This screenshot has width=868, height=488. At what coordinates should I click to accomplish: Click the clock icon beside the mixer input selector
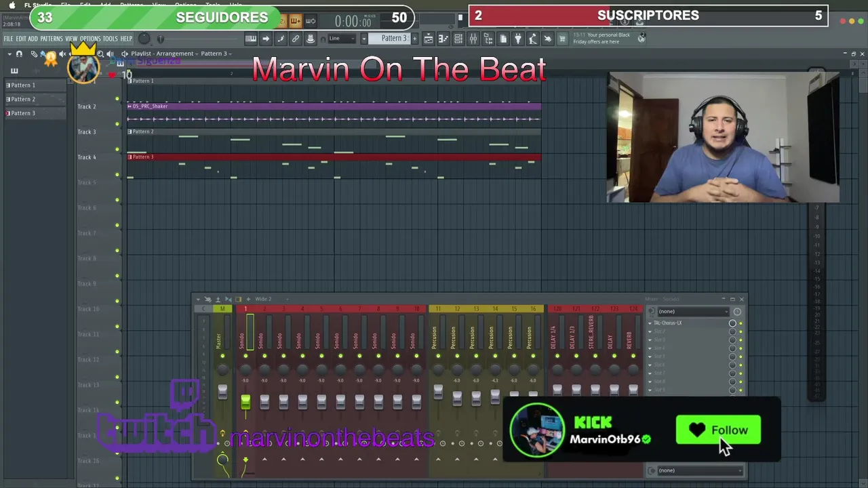pos(737,312)
